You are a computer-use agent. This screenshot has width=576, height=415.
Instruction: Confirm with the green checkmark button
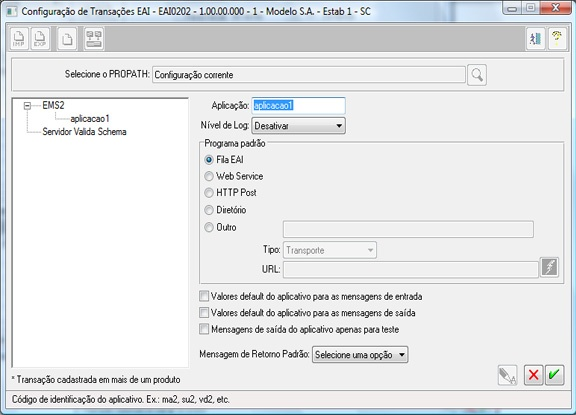(554, 375)
